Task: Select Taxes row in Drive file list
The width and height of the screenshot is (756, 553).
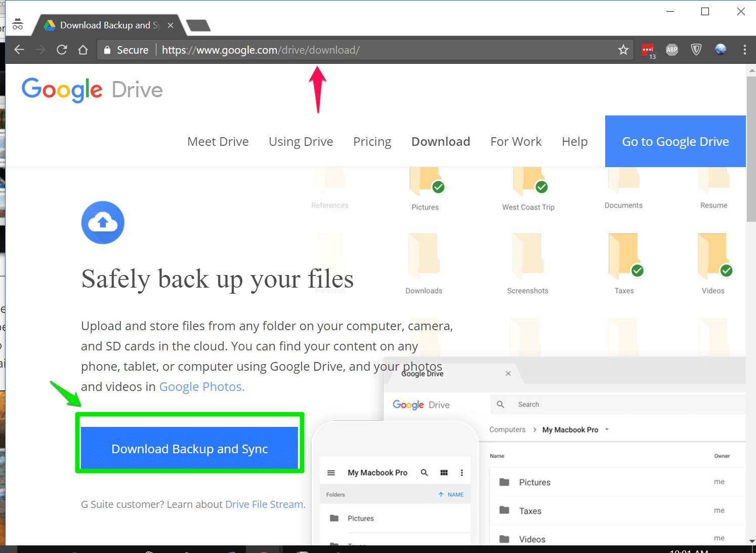Action: point(617,510)
